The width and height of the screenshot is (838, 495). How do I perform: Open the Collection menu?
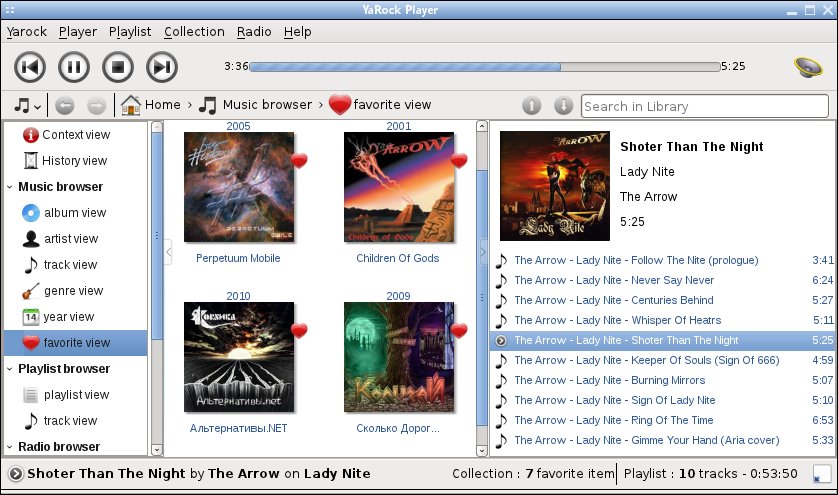pyautogui.click(x=194, y=32)
